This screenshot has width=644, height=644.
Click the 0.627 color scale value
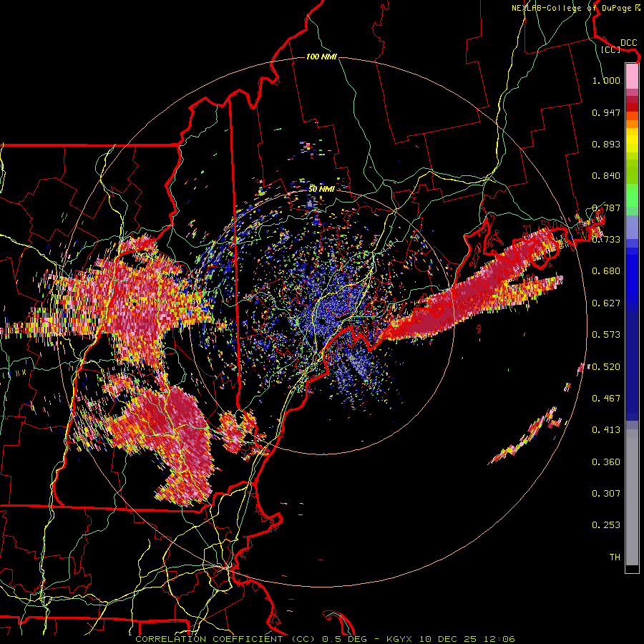pyautogui.click(x=606, y=303)
